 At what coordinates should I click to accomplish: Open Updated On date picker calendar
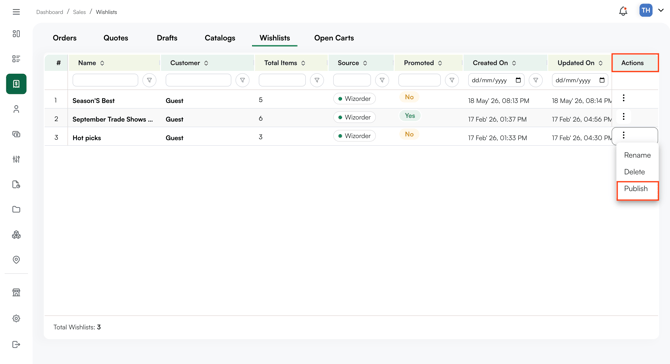point(602,80)
